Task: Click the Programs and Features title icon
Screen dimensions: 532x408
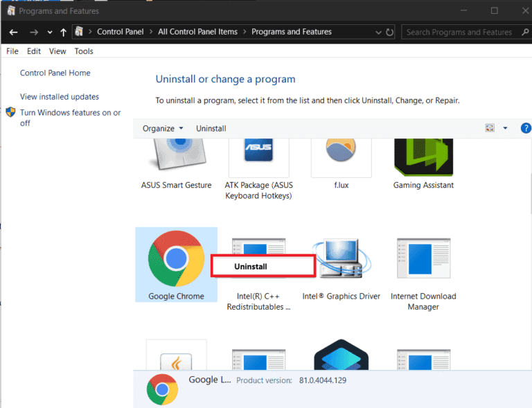Action: (x=11, y=11)
